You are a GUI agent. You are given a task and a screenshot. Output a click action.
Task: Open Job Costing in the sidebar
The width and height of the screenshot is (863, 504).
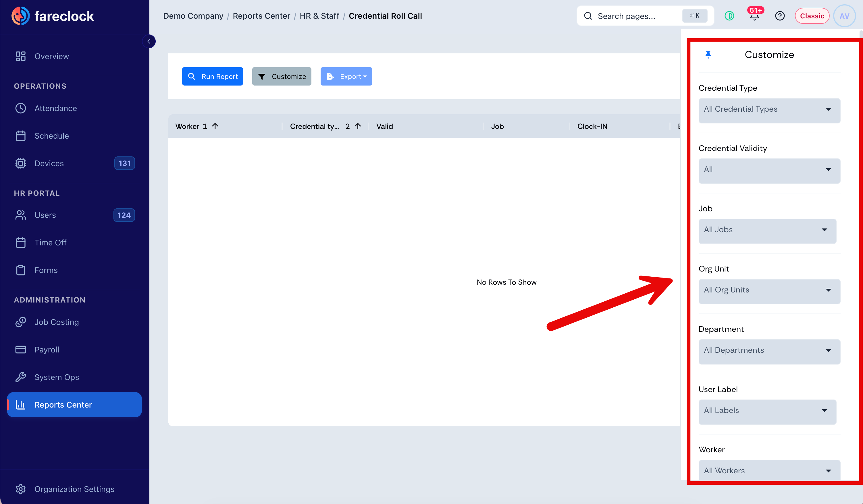coord(57,322)
